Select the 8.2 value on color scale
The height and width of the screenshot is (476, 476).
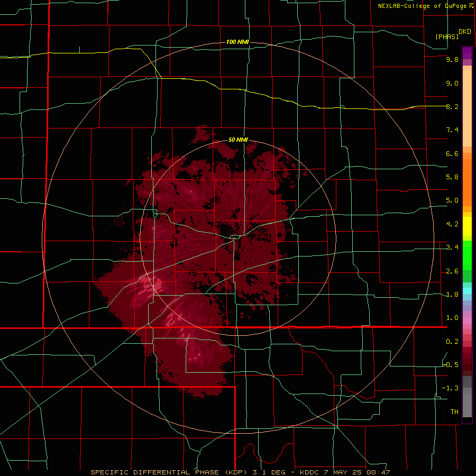tap(452, 106)
